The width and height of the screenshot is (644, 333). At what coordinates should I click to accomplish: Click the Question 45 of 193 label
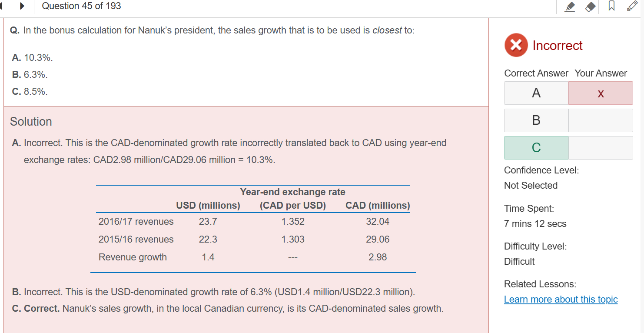point(82,6)
